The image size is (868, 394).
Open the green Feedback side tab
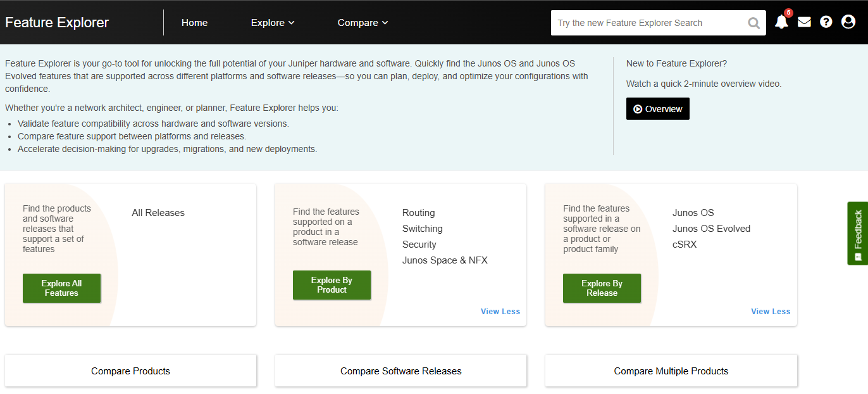857,232
